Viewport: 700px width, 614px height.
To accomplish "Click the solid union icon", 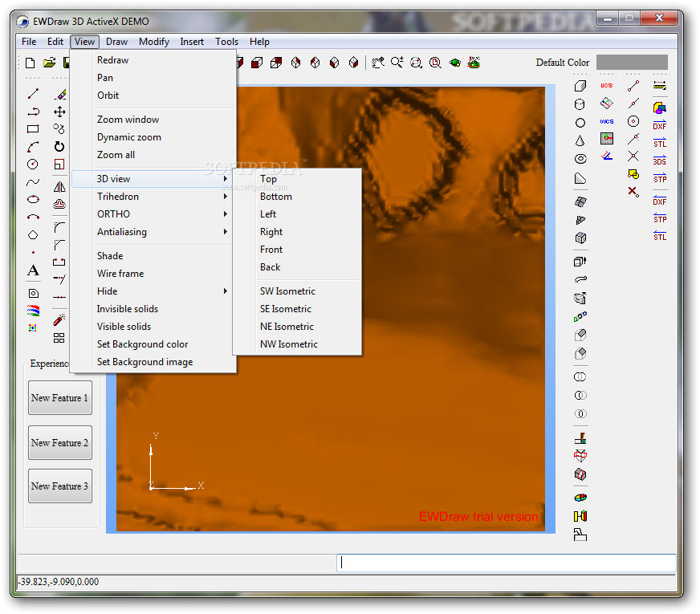I will 580,377.
